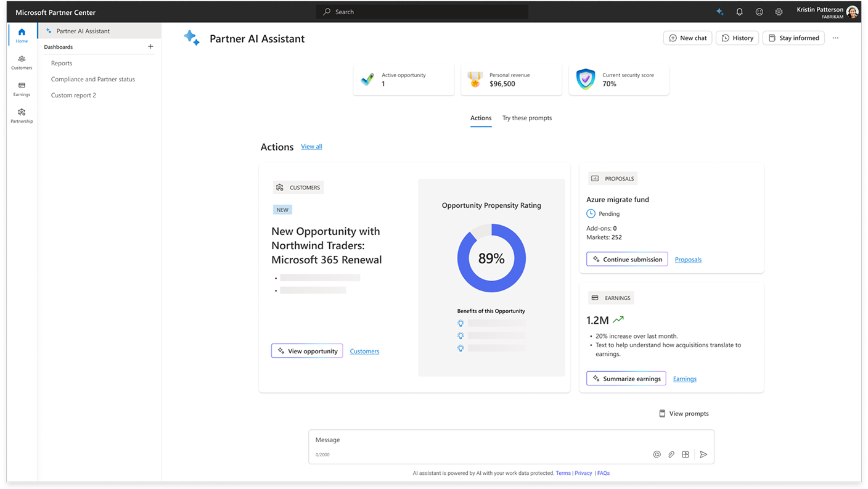Click the Partner AI Assistant sparkle logo
The image size is (868, 489).
(192, 38)
